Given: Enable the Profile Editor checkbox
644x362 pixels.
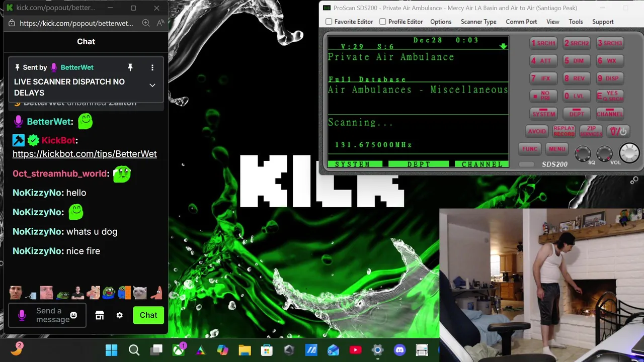Looking at the screenshot, I should 382,22.
